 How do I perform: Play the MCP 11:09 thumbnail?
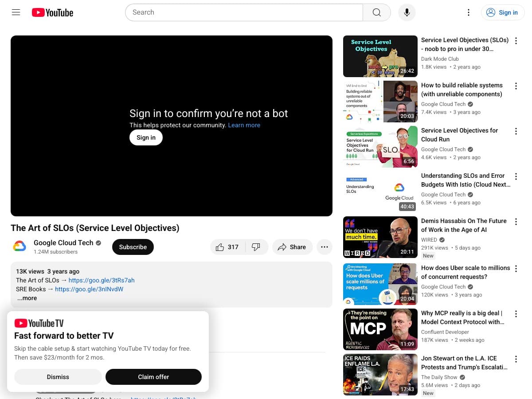tap(380, 329)
